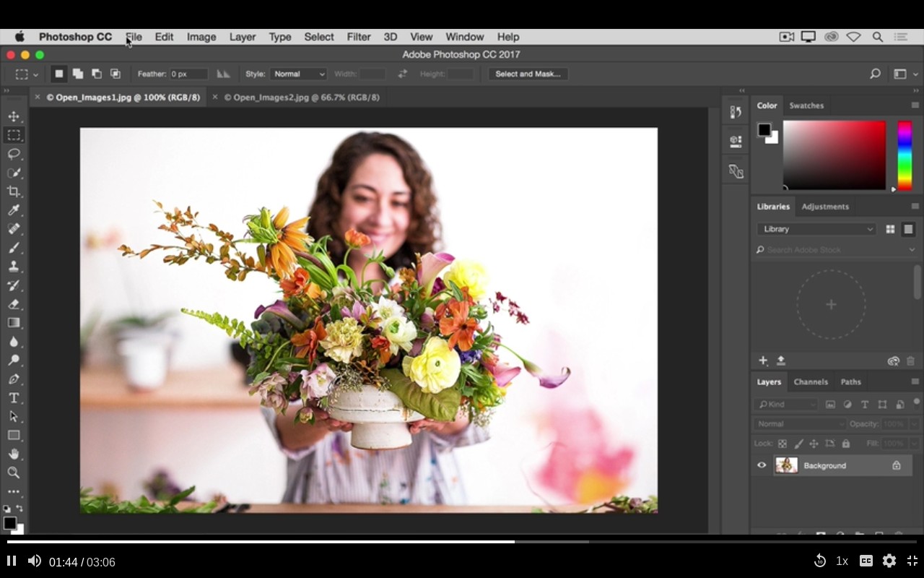Select the Gradient tool
The width and height of the screenshot is (924, 578).
pyautogui.click(x=14, y=323)
